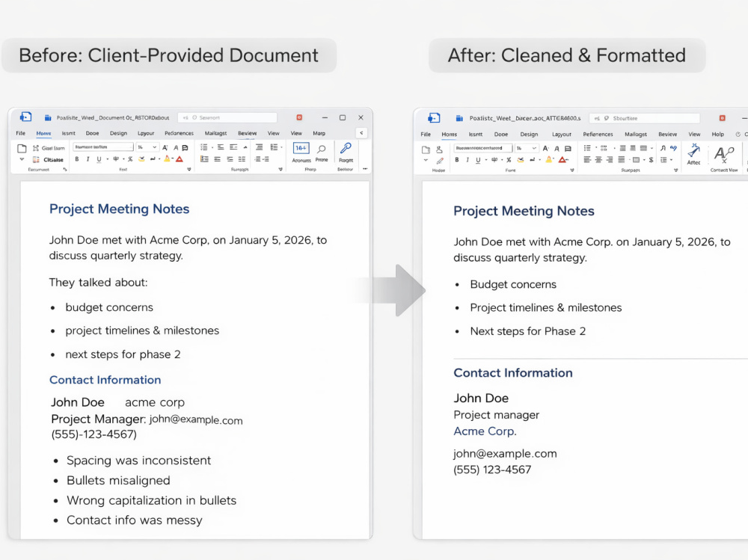Click the Word app logo in After window
Viewport: 748px width, 560px height.
pyautogui.click(x=434, y=118)
